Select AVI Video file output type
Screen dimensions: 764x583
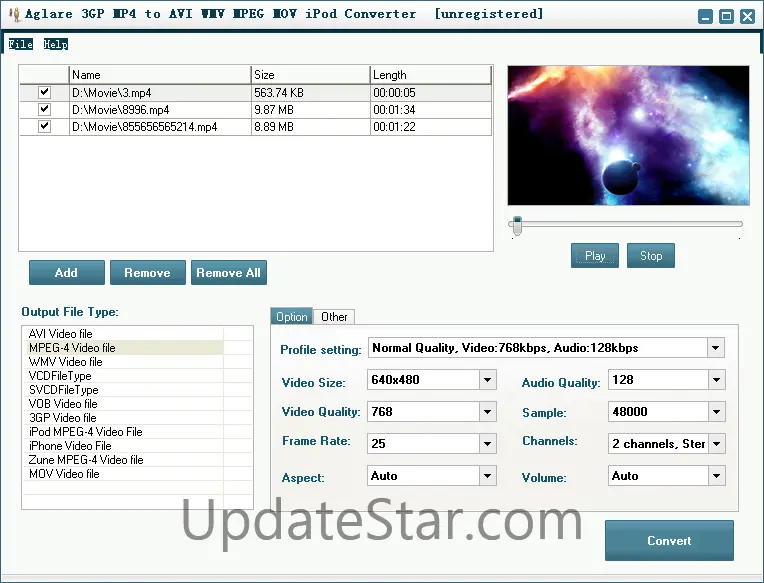(x=123, y=334)
